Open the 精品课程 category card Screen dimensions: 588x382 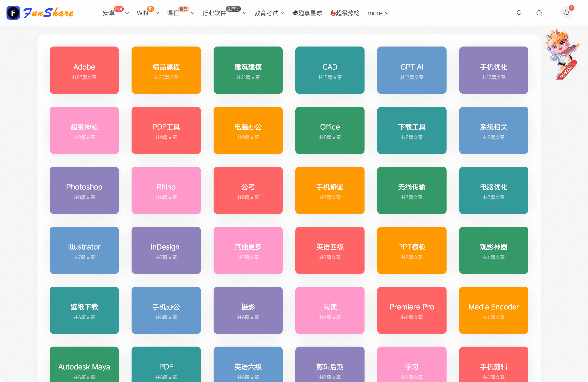coord(166,70)
